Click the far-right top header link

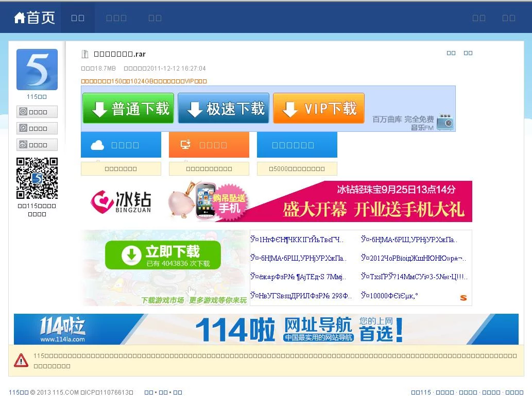(509, 18)
